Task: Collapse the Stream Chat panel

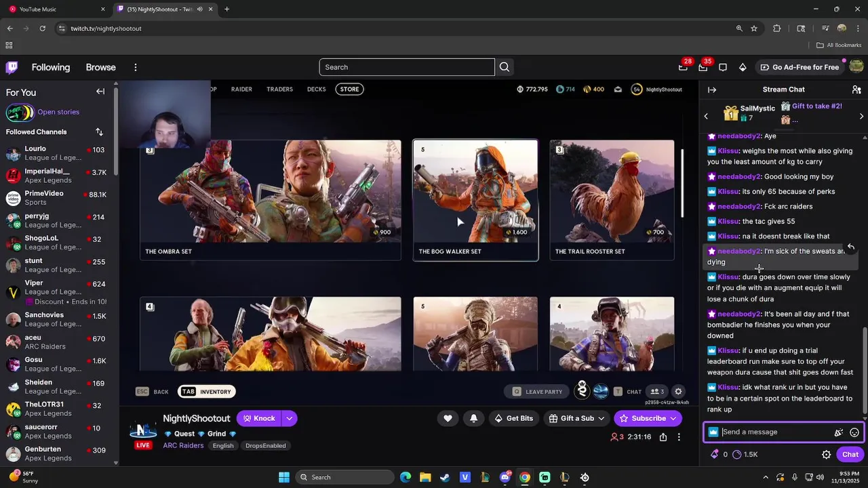Action: click(x=712, y=89)
